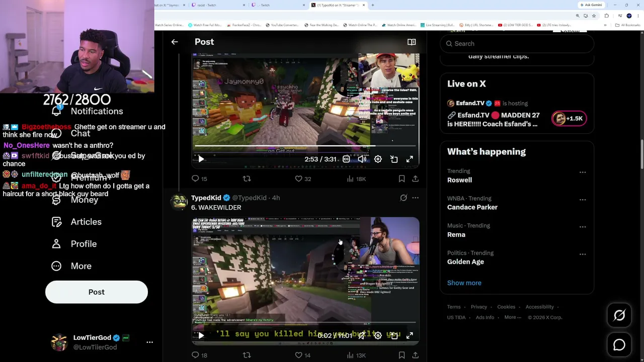This screenshot has height=362, width=644.
Task: Open the Privacy footer link
Action: click(479, 307)
